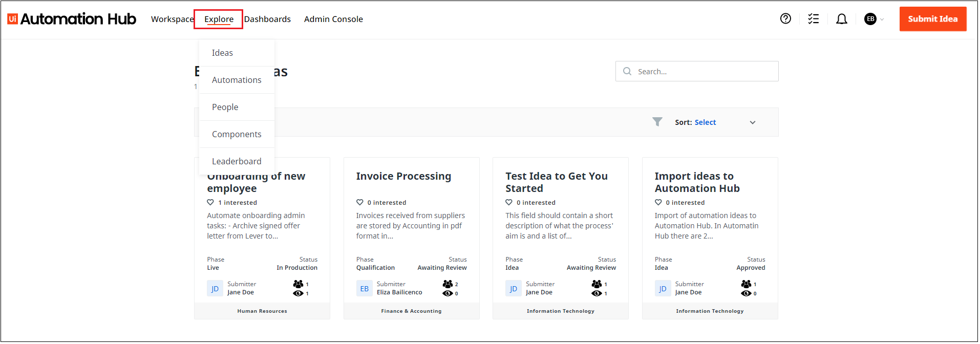Image resolution: width=980 pixels, height=344 pixels.
Task: Open Test Idea to Get You Started
Action: 557,182
